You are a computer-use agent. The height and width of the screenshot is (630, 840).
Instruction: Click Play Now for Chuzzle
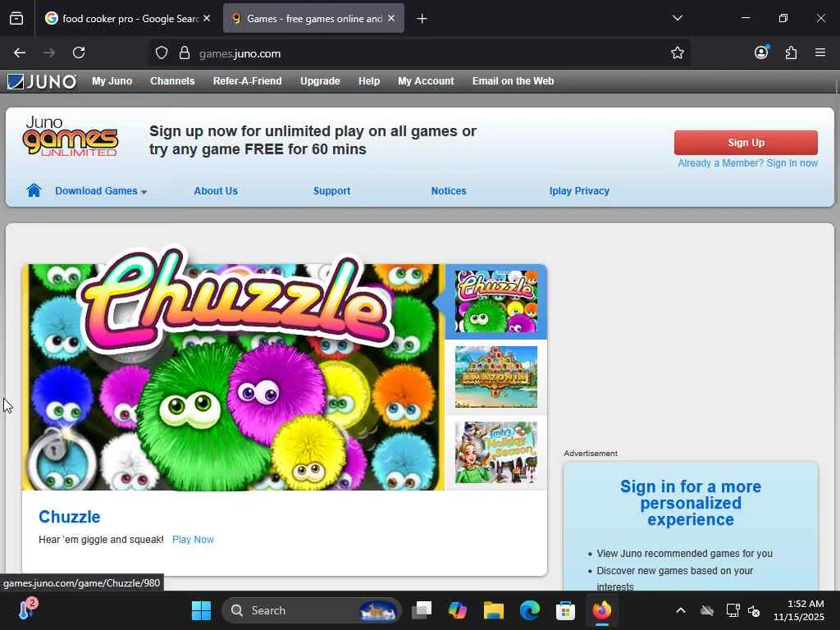coord(193,540)
